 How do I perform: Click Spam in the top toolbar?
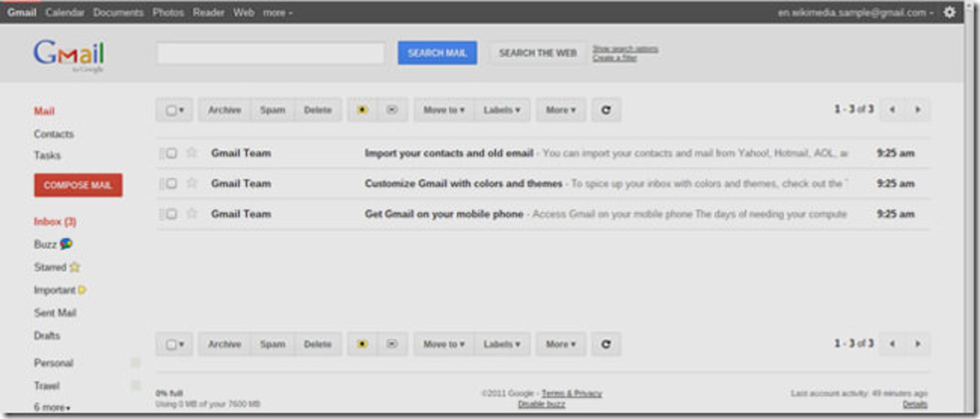(x=273, y=110)
